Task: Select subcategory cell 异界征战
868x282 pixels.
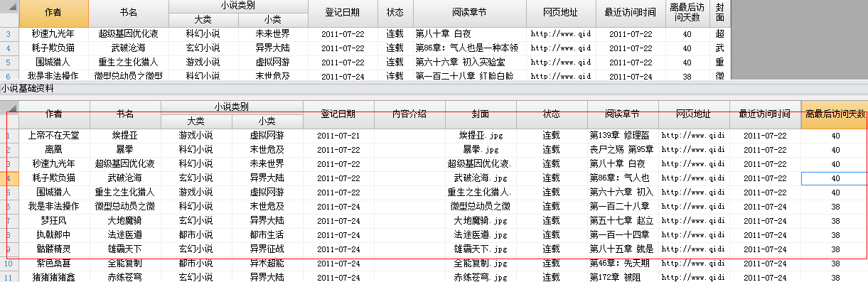Action: tap(267, 249)
